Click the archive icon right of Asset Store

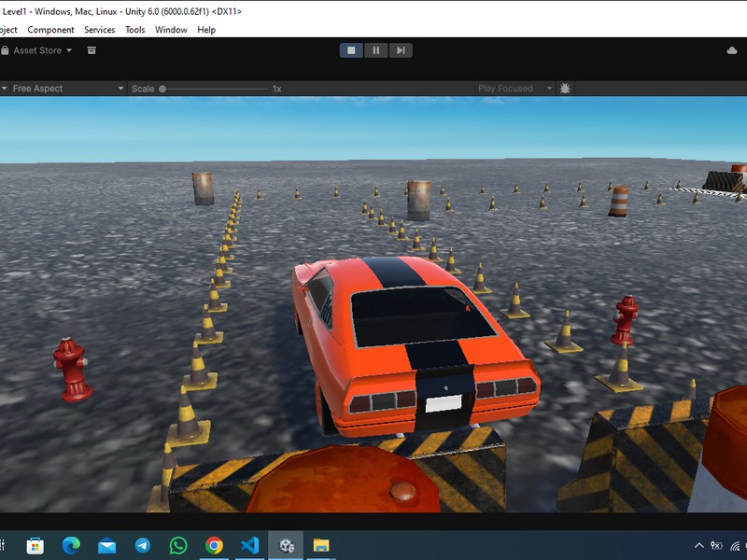click(92, 50)
